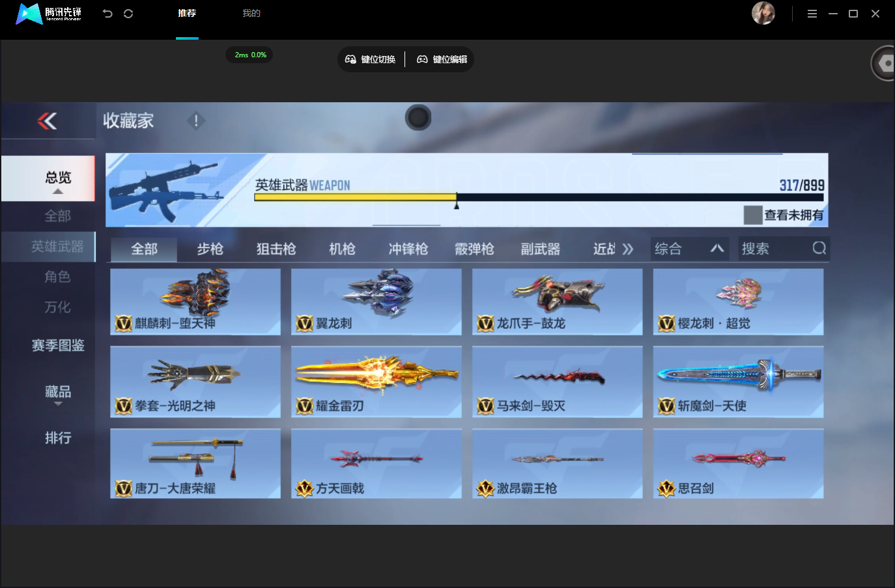Open the user avatar profile

click(763, 13)
